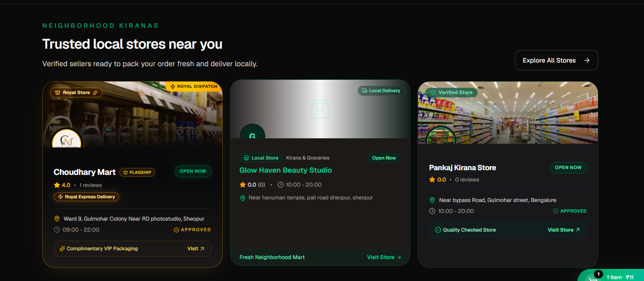
Task: Click the sparkle icon beside Complimentary VIP Packaging
Action: [62, 249]
